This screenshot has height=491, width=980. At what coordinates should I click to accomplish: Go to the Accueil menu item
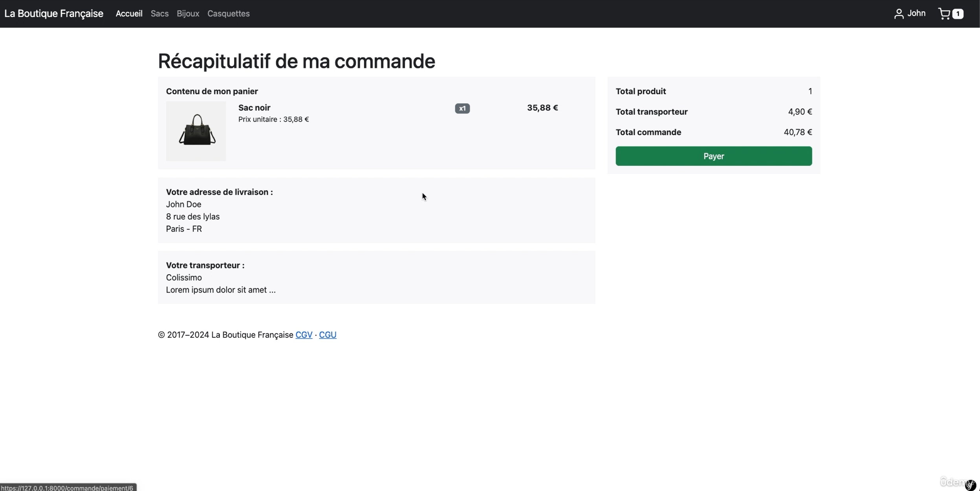click(x=129, y=14)
